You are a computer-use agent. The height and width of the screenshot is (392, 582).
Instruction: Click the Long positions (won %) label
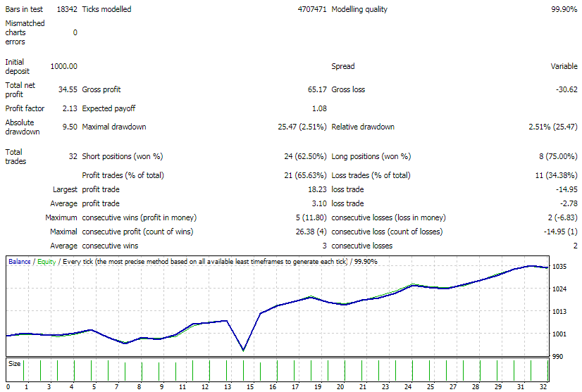[x=371, y=156]
